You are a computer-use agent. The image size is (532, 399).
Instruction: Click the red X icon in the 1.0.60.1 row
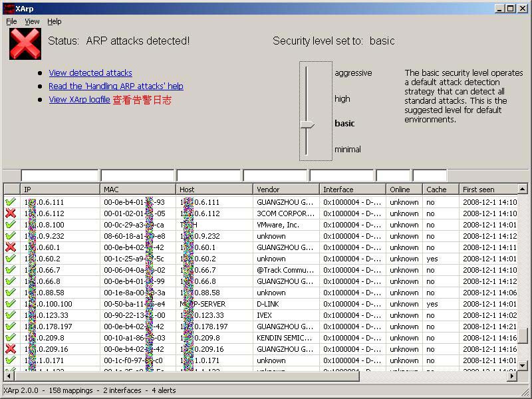(x=11, y=247)
